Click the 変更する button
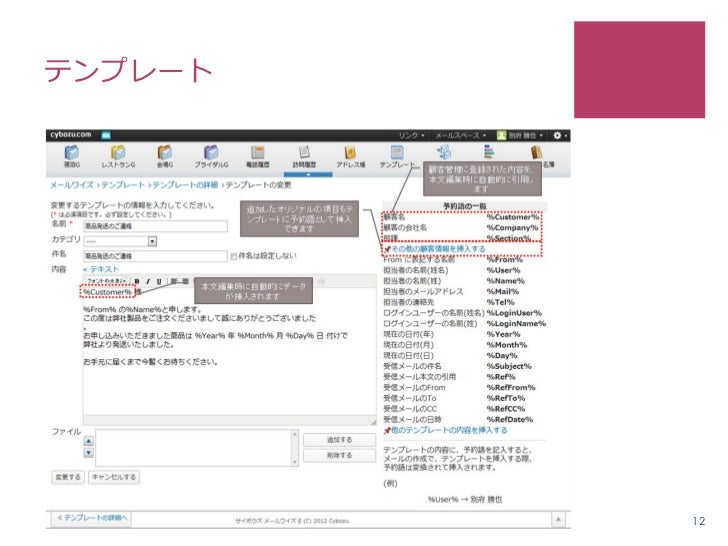728x546 pixels. 68,477
